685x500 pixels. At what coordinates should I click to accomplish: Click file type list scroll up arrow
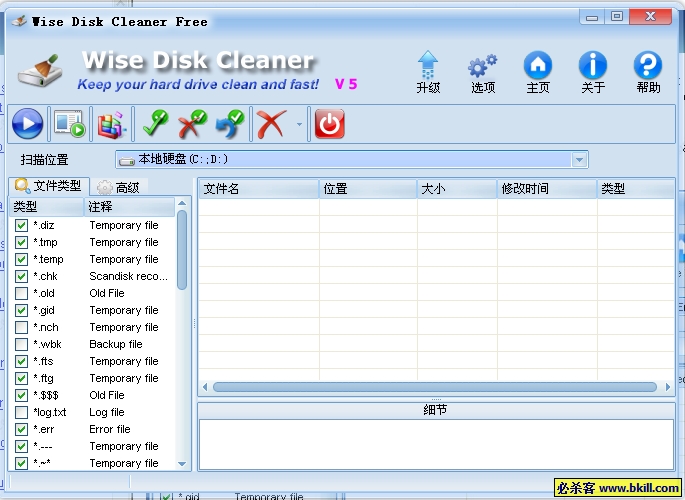pyautogui.click(x=182, y=203)
